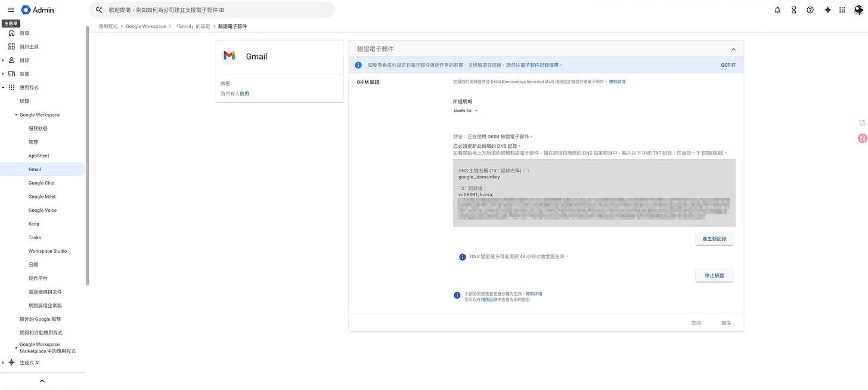
Task: Click the dashboard icon for 資訊主頁
Action: coord(11,47)
